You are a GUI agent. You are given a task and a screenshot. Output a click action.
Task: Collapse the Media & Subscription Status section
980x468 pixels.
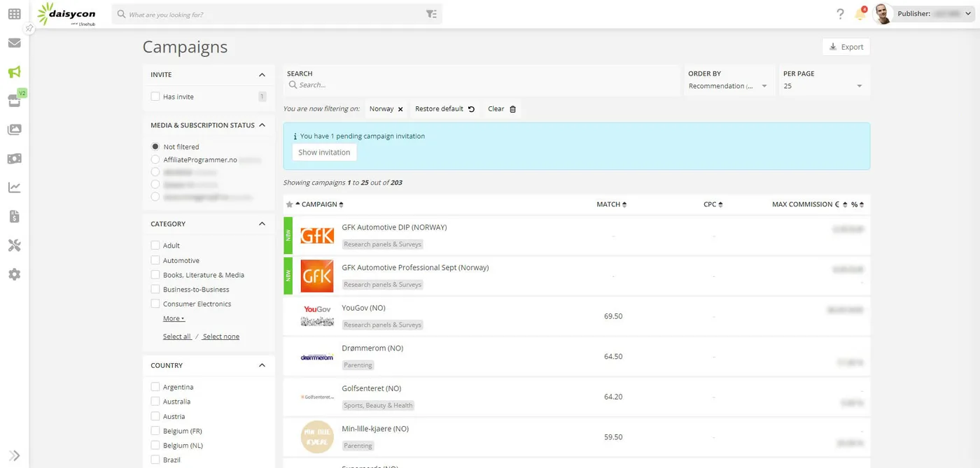(262, 125)
